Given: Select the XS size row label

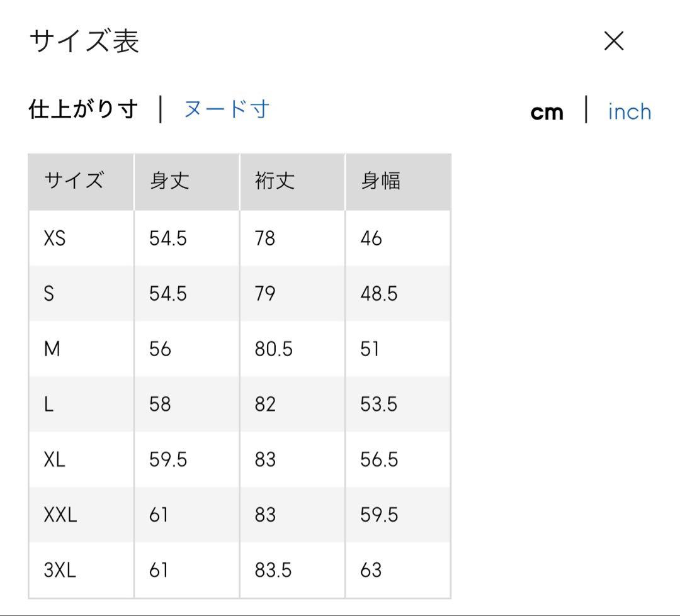Looking at the screenshot, I should (55, 238).
